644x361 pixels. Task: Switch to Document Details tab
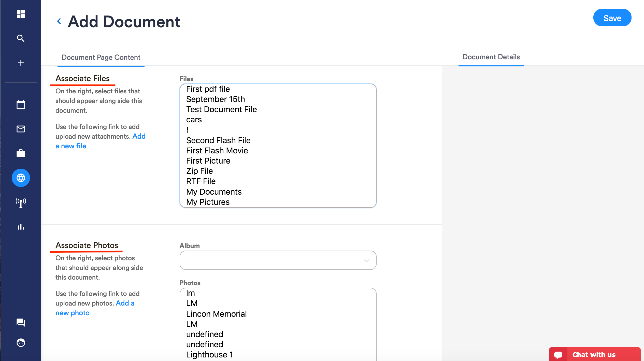click(491, 57)
